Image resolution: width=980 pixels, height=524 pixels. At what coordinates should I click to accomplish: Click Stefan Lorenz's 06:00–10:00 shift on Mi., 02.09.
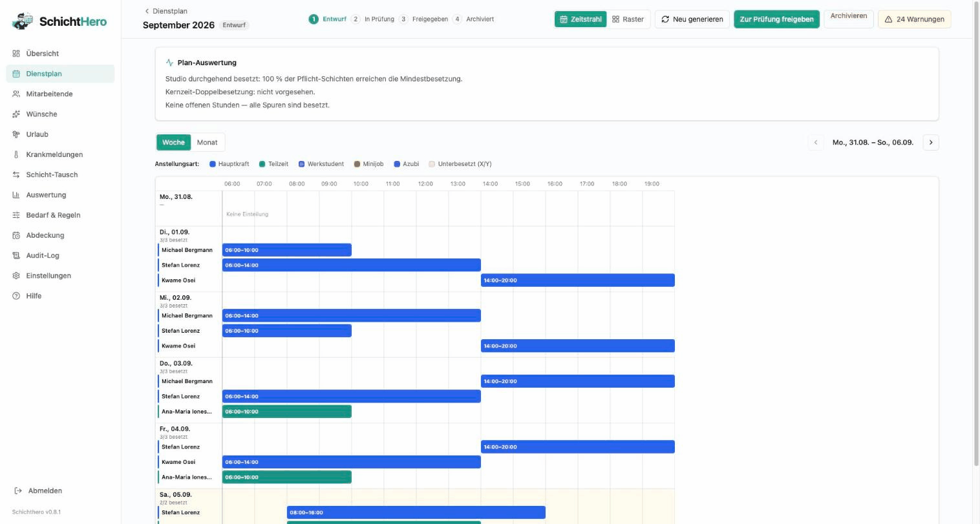287,331
